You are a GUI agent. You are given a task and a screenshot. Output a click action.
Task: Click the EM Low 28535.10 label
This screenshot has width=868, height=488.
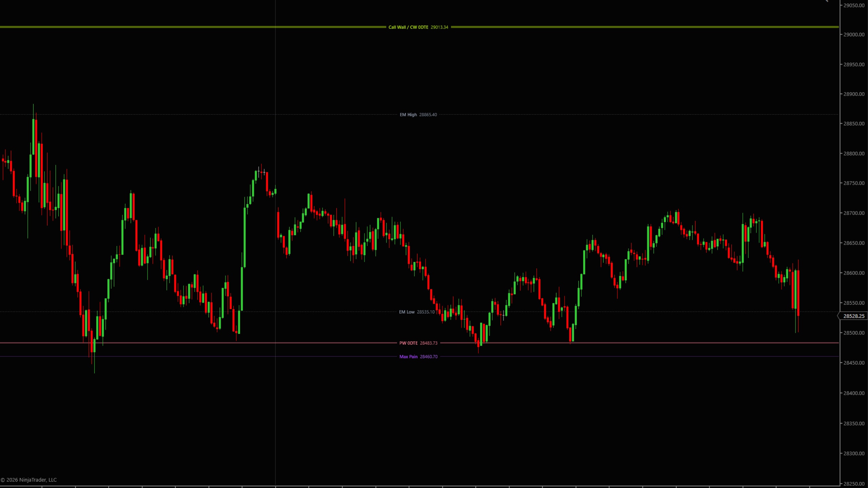pyautogui.click(x=417, y=312)
